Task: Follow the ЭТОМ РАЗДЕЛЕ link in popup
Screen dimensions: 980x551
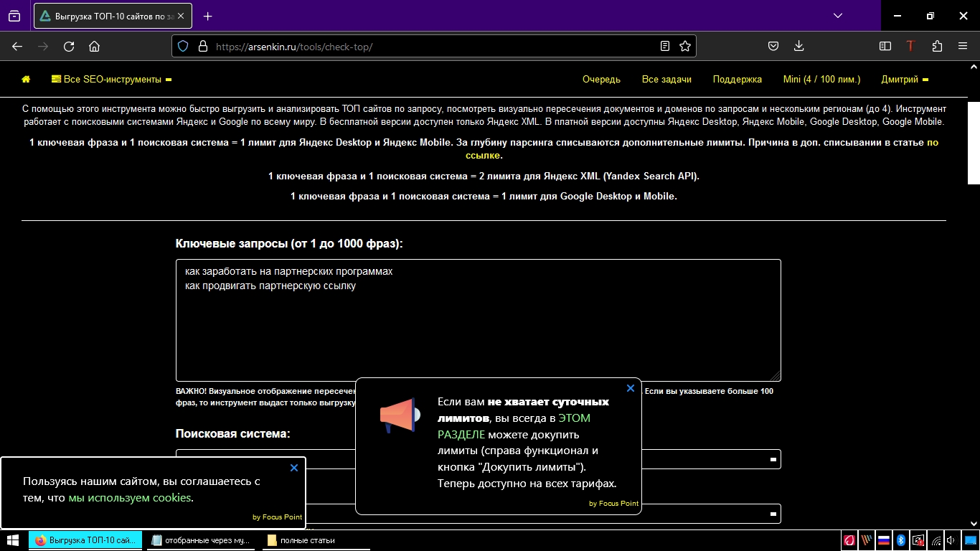Action: pos(514,426)
